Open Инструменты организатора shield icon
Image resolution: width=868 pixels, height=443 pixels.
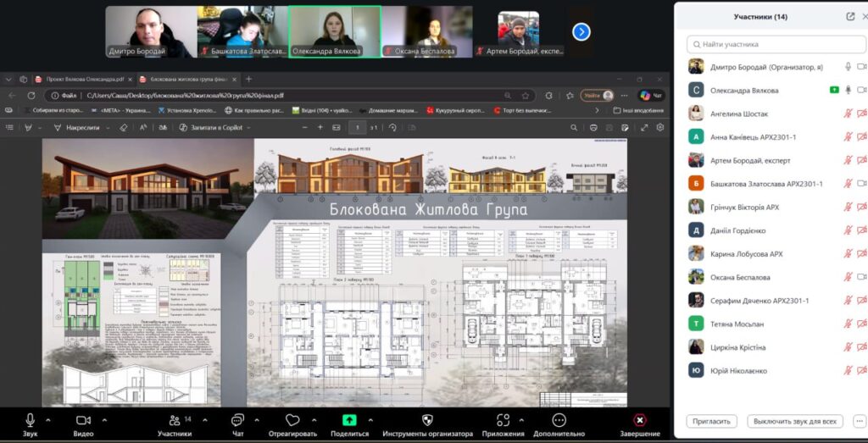click(427, 420)
